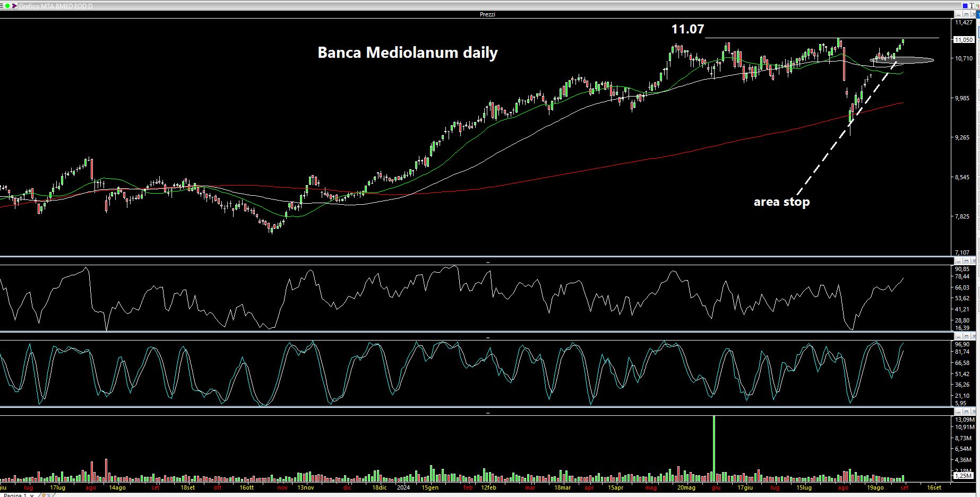Click the 96,90 stochastic axis value
Image resolution: width=980 pixels, height=497 pixels.
pos(962,344)
